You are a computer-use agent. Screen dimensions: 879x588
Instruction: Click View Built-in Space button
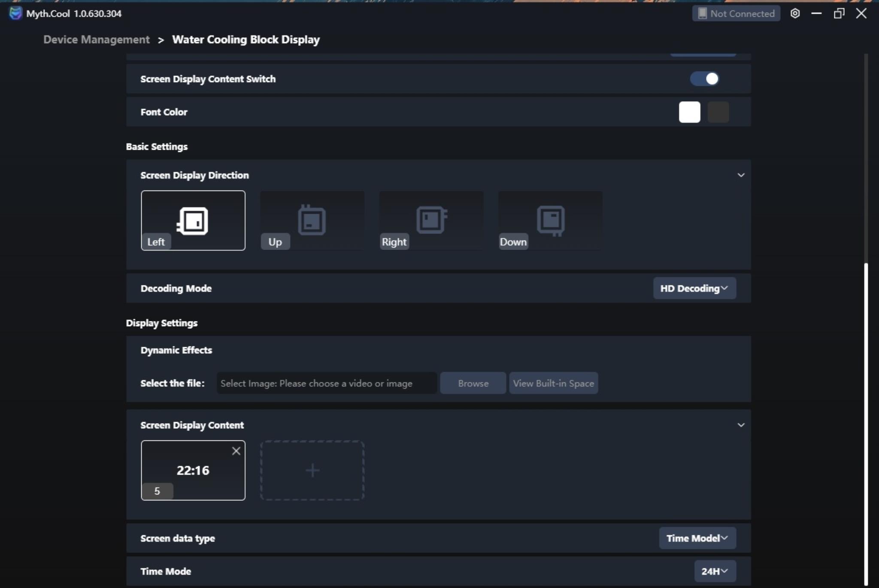(553, 383)
